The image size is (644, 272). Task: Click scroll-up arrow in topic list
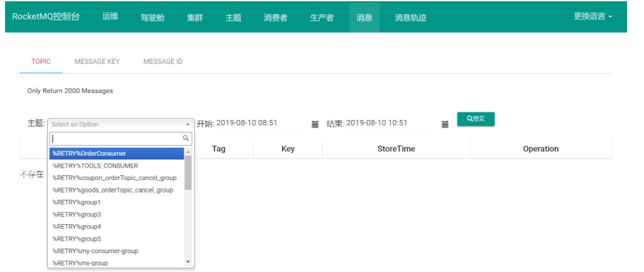point(188,151)
